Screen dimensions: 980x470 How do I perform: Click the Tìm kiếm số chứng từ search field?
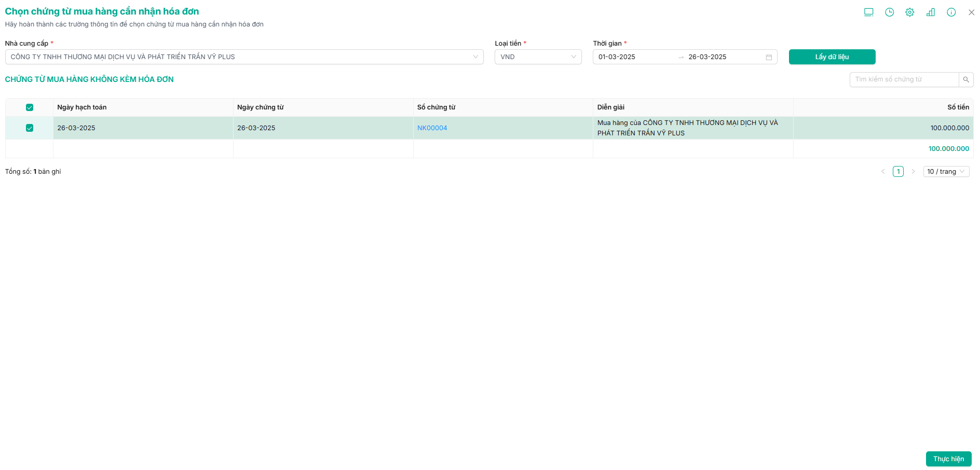904,80
